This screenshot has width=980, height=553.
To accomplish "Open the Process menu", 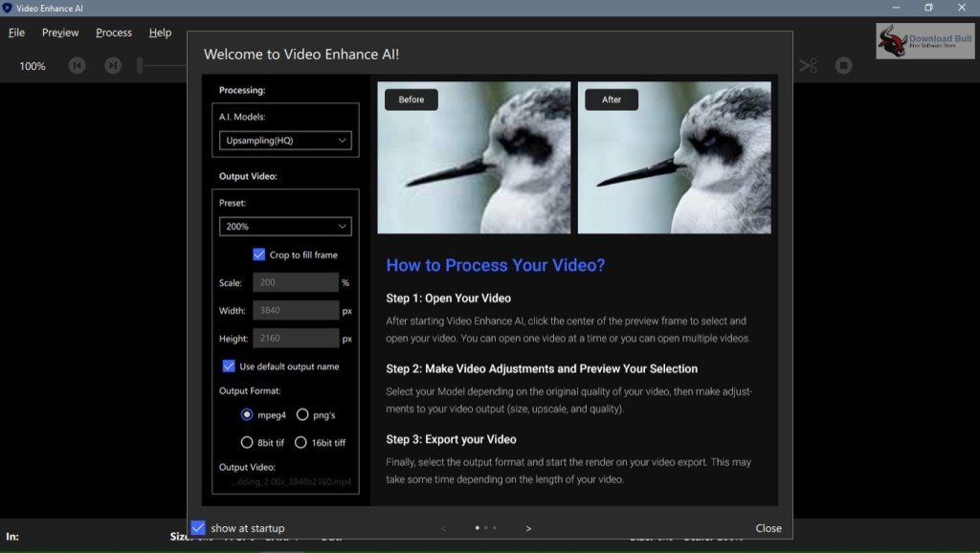I will tap(114, 33).
